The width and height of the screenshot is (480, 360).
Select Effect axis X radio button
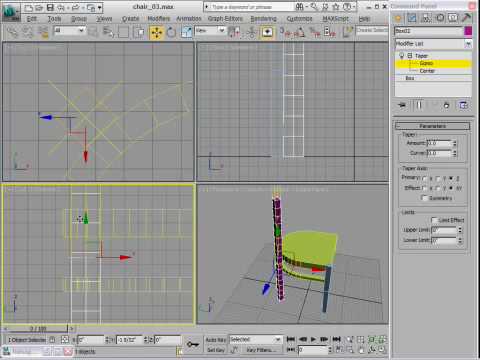coord(424,188)
